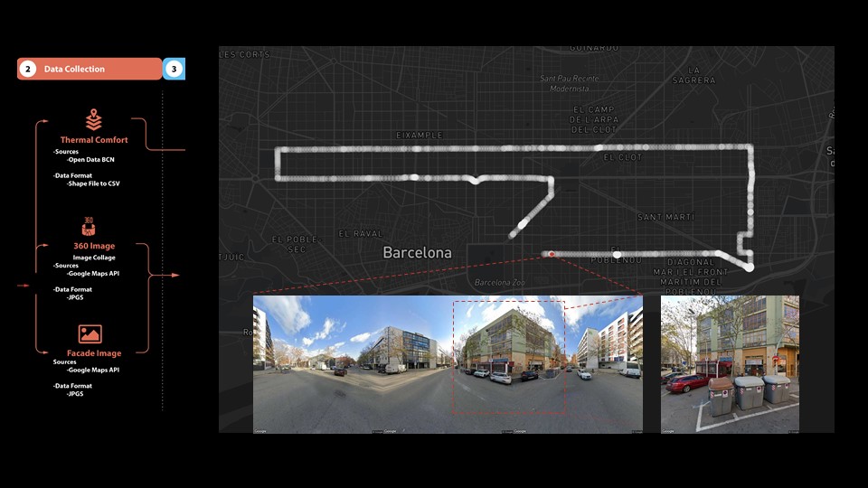Select the Data Collection step 2 tab
This screenshot has width=868, height=488.
[x=90, y=70]
